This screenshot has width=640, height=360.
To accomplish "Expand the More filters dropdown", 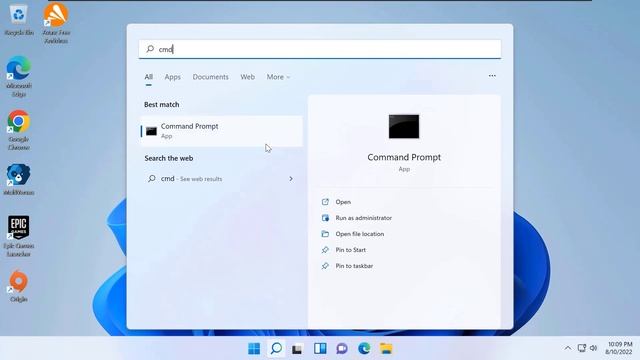I will pos(278,77).
